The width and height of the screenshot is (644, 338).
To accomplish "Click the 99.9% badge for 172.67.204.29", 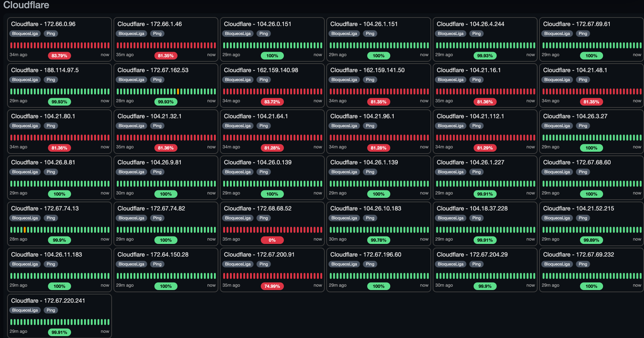I will point(485,286).
